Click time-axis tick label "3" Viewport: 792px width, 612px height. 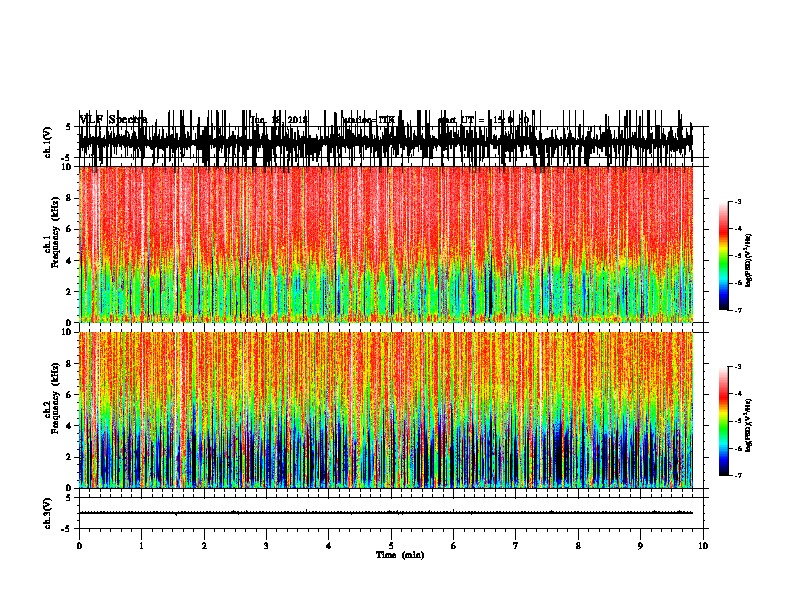266,546
